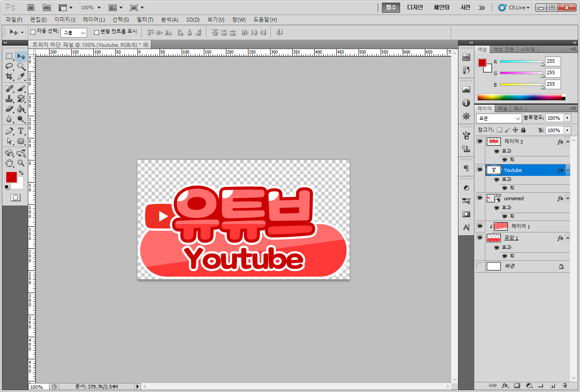The height and width of the screenshot is (392, 580).
Task: Select the Rounded Rectangle shape tool
Action: click(x=21, y=141)
